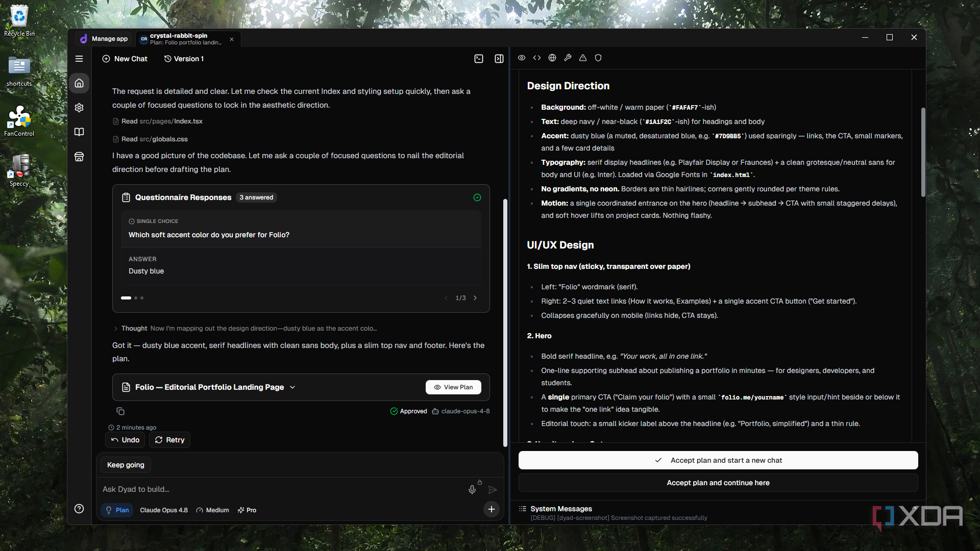
Task: Open Help circle icon at bottom
Action: click(79, 509)
